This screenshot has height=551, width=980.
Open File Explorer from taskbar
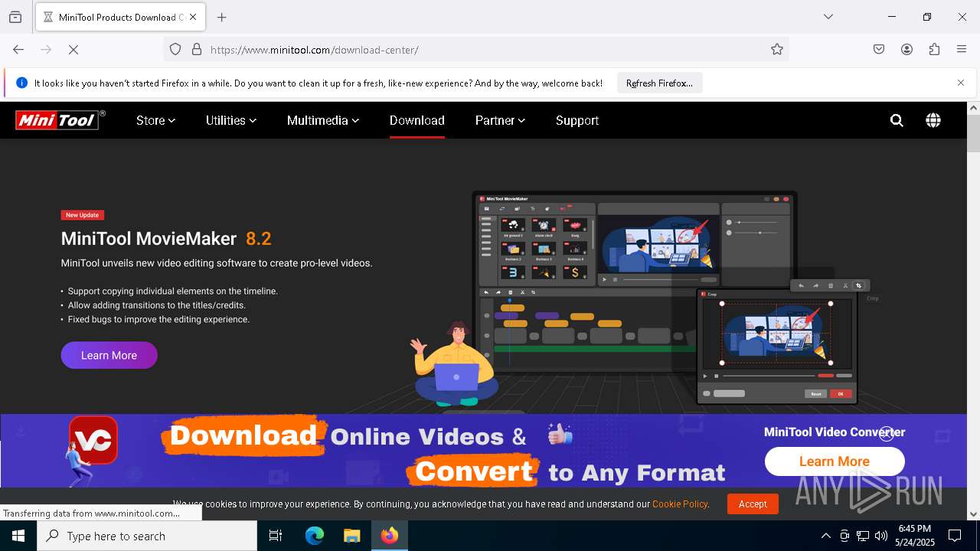[x=351, y=536]
